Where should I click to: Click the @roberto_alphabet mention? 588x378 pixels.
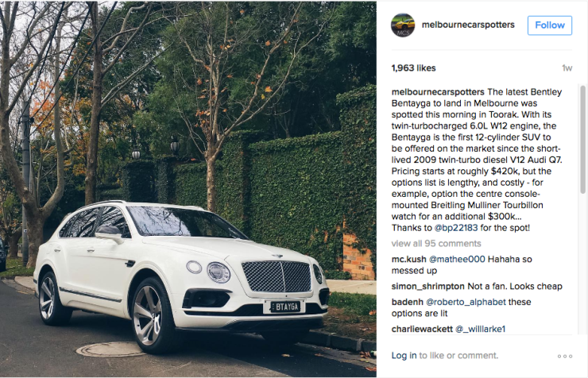tap(466, 302)
